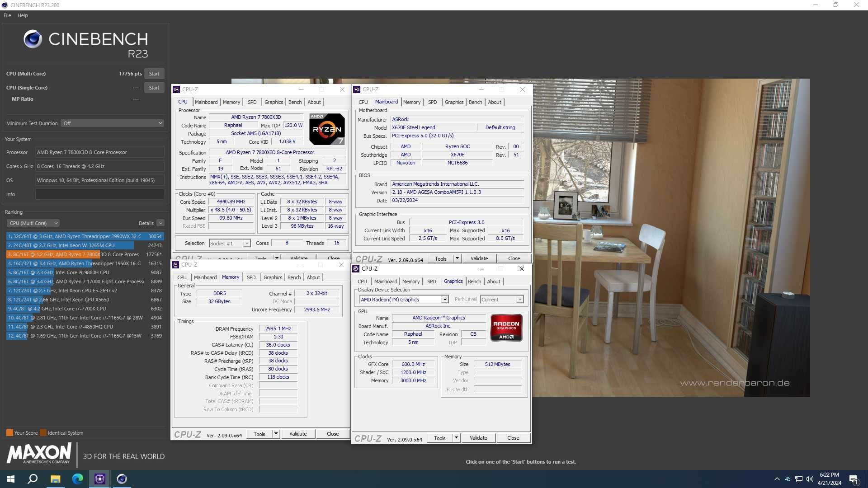Click CPU-Z title icon in Graphics window
This screenshot has width=868, height=488.
[x=356, y=269]
